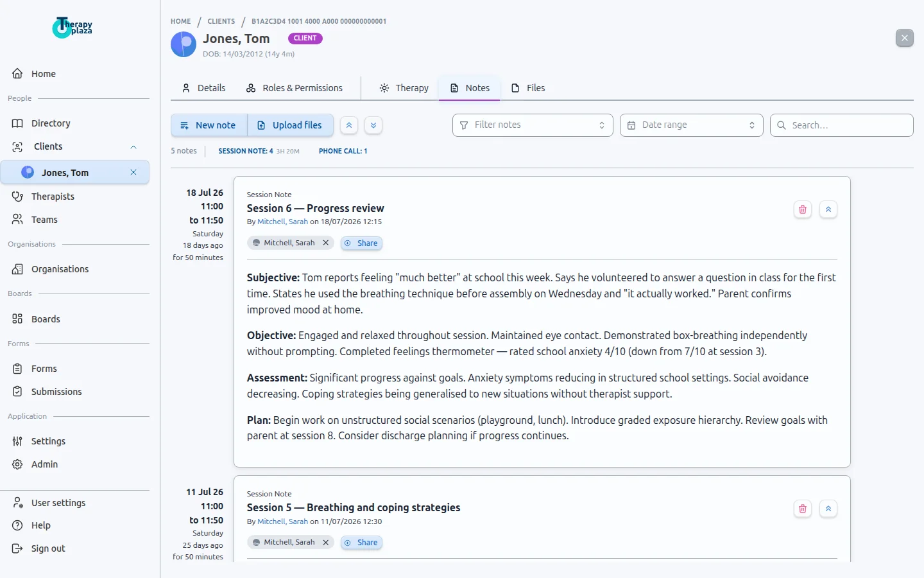This screenshot has width=924, height=578.
Task: Click the CLIENTS breadcrumb link
Action: [x=221, y=21]
